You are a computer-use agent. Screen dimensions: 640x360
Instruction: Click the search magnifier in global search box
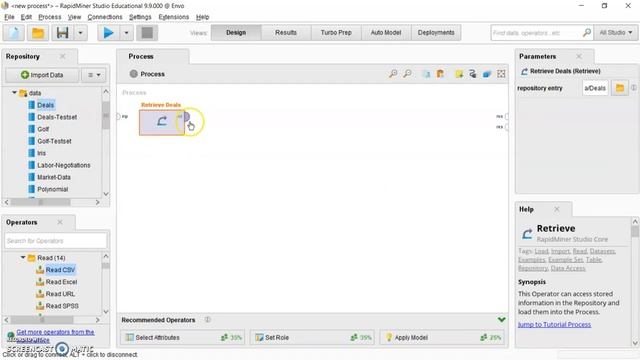pyautogui.click(x=587, y=32)
